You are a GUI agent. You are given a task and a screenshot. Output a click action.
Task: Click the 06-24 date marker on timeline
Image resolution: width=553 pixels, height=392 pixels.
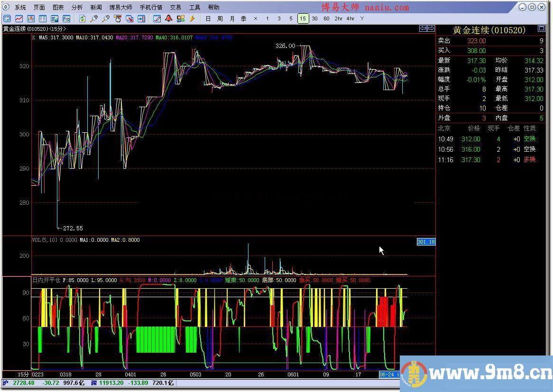(x=387, y=374)
